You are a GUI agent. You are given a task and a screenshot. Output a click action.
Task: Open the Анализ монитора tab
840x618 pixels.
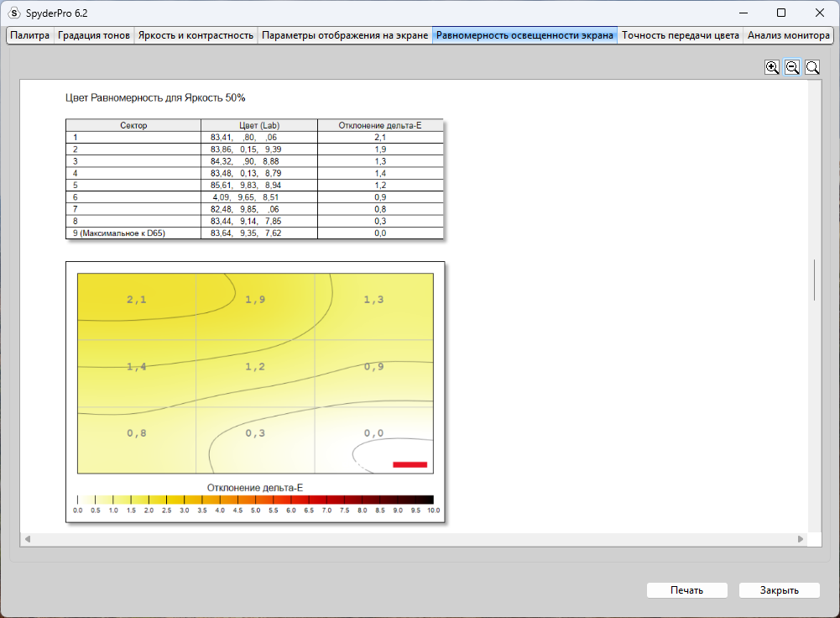tap(789, 35)
